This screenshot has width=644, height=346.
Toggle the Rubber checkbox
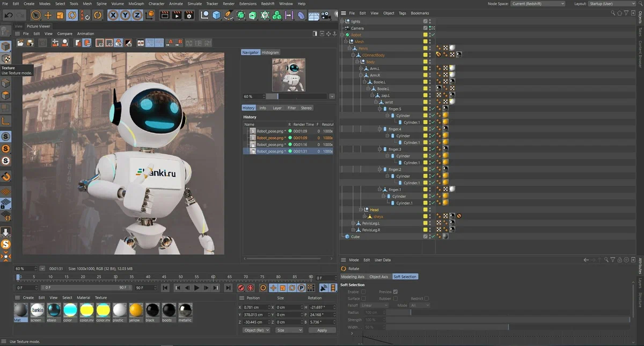pos(396,299)
